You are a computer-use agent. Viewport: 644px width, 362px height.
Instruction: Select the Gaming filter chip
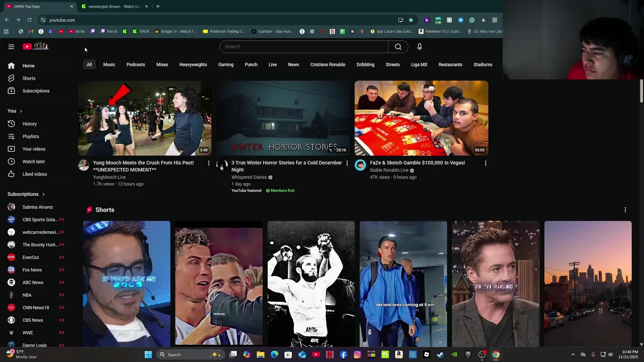tap(226, 64)
